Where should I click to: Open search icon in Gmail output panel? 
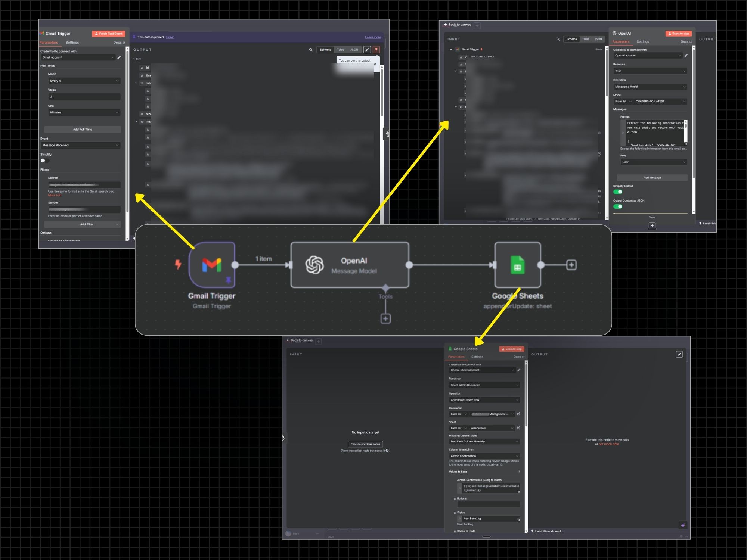tap(310, 50)
